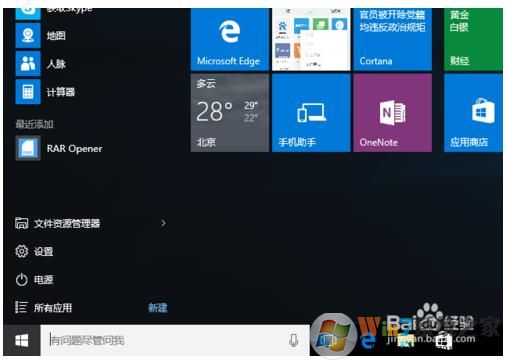Open 设置 Settings
The image size is (507, 362).
[x=34, y=251]
